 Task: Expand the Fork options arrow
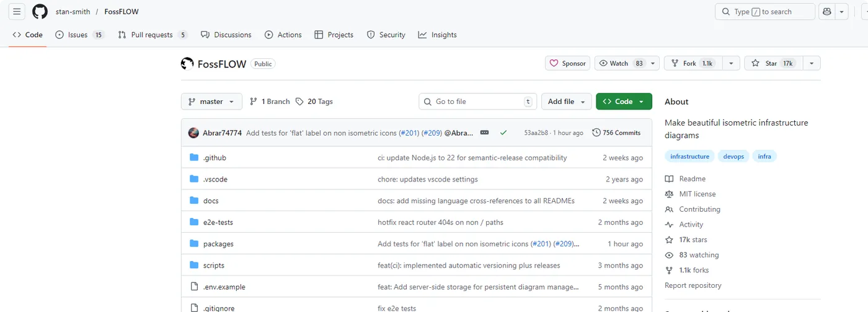pyautogui.click(x=731, y=63)
